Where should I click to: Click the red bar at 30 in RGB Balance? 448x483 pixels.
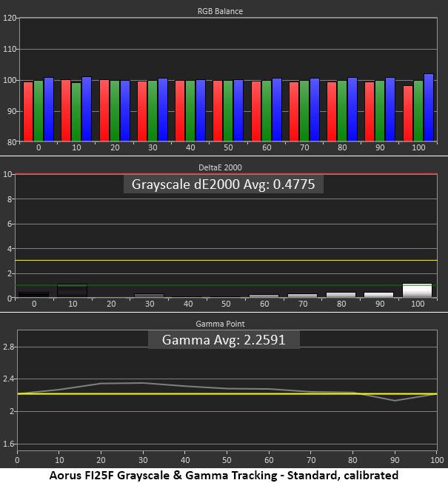point(142,111)
